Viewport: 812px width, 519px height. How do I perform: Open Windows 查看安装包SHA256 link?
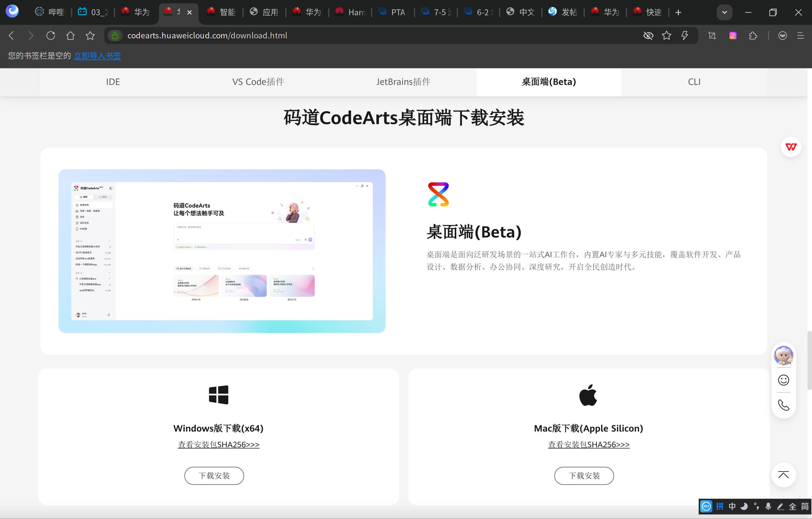tap(219, 445)
